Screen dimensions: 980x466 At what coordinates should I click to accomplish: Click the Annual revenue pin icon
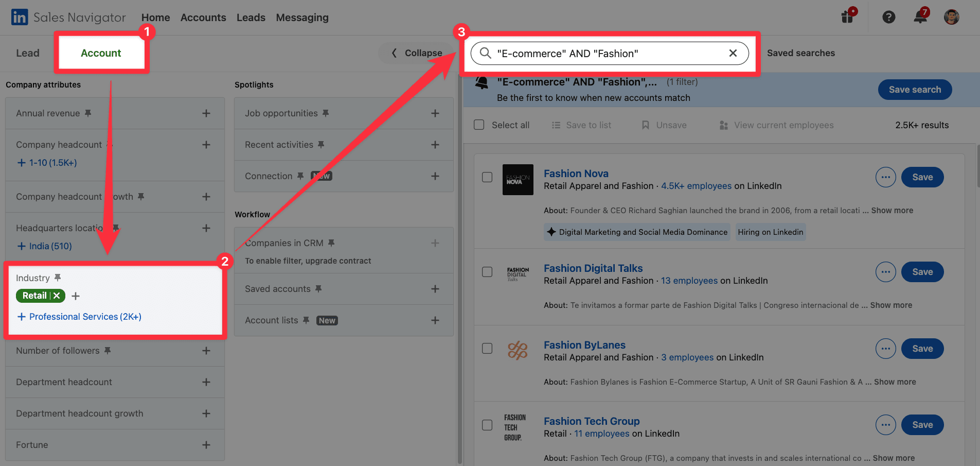coord(88,113)
